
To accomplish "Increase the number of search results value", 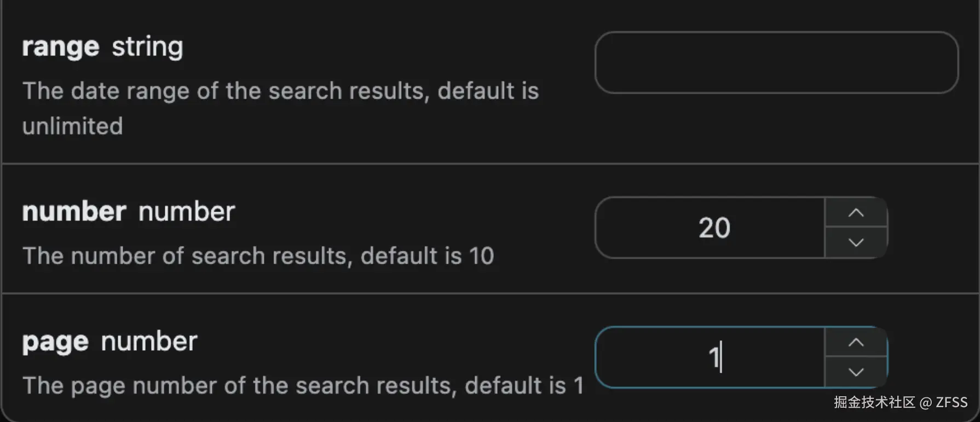I will tap(856, 213).
